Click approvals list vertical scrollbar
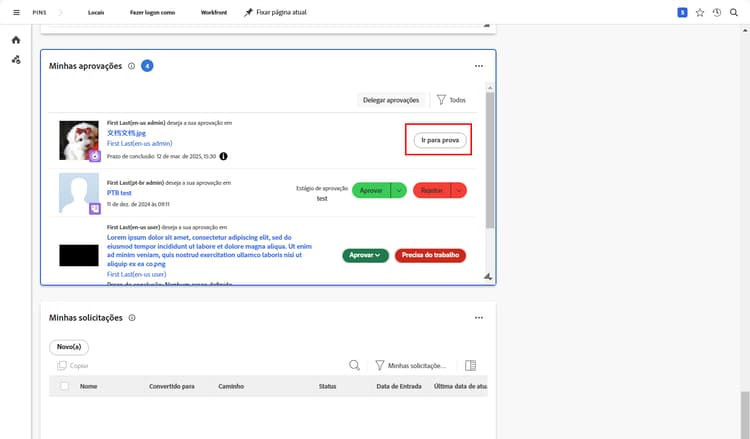The image size is (750, 439). click(x=490, y=160)
